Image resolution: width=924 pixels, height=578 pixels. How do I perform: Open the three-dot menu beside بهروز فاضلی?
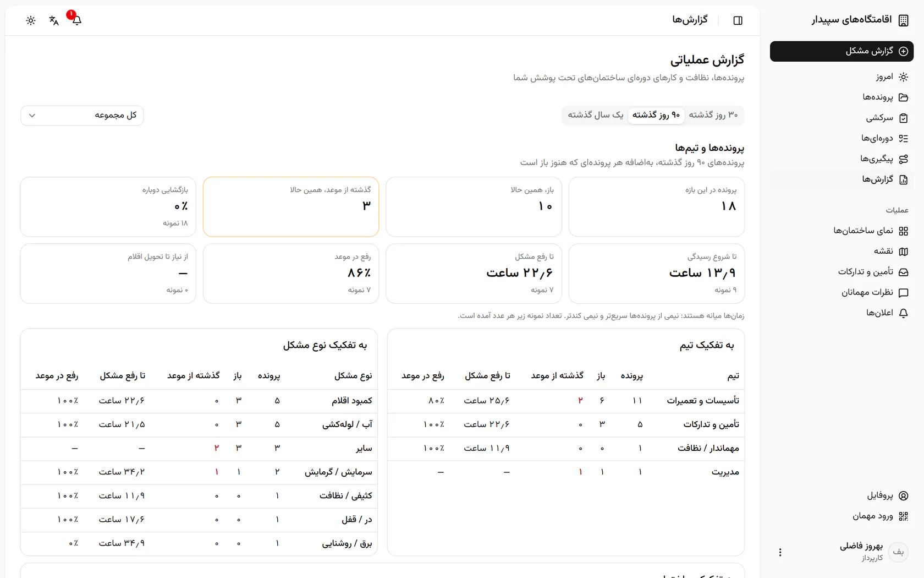click(780, 552)
